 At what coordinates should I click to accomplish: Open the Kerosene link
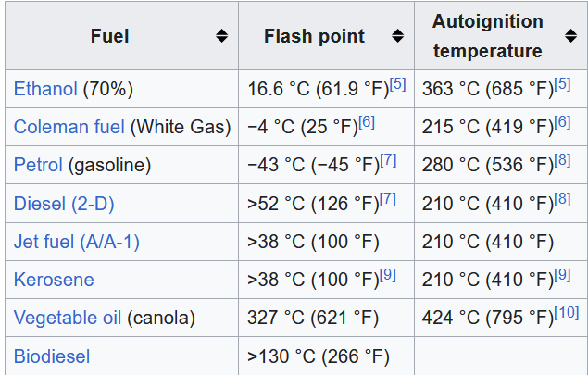(x=54, y=280)
